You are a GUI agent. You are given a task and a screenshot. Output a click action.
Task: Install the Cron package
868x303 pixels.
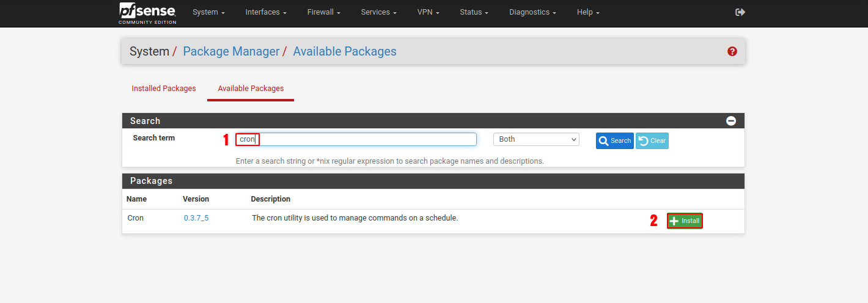pos(685,221)
